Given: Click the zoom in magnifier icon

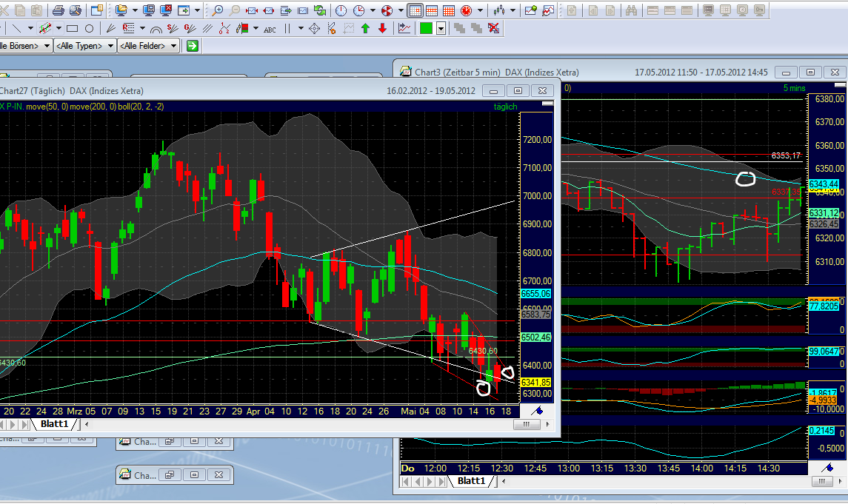Looking at the screenshot, I should 218,10.
